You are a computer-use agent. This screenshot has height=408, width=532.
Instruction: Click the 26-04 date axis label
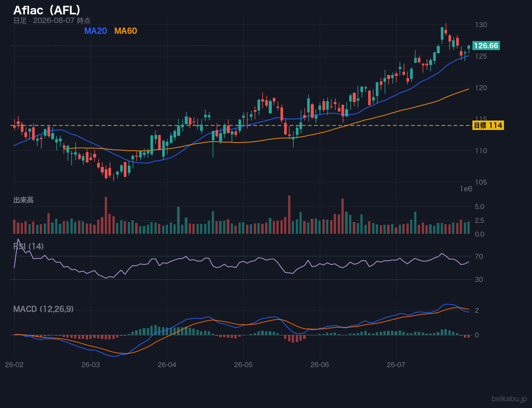167,365
